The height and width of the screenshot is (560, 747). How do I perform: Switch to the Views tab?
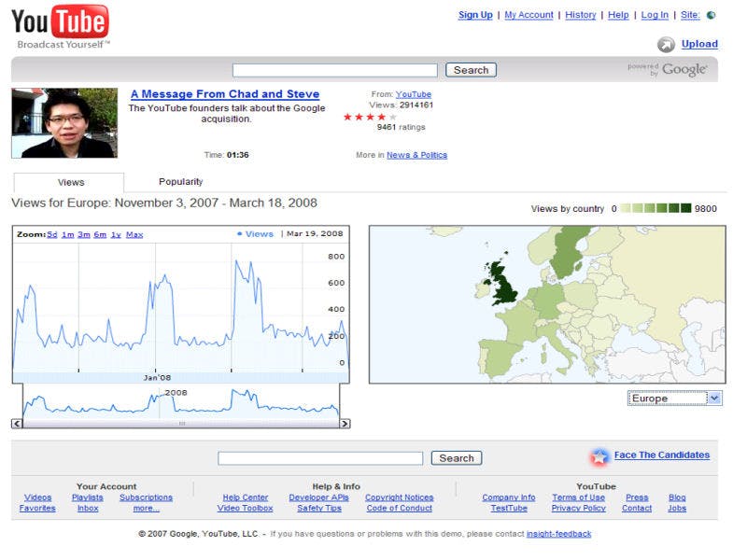pos(71,182)
